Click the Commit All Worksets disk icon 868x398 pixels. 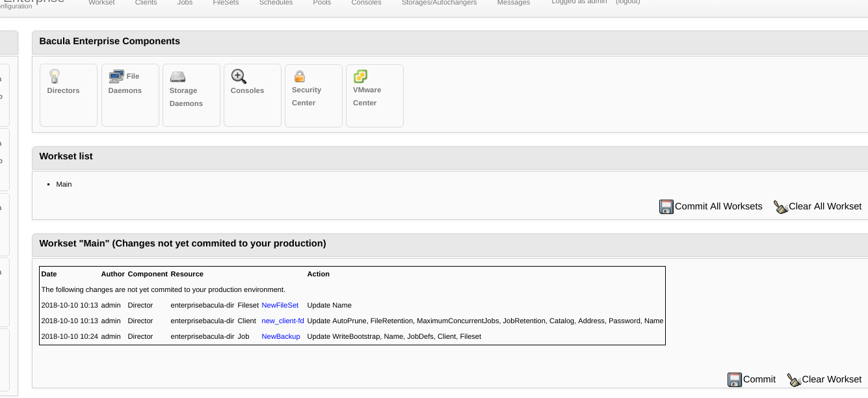(x=666, y=207)
